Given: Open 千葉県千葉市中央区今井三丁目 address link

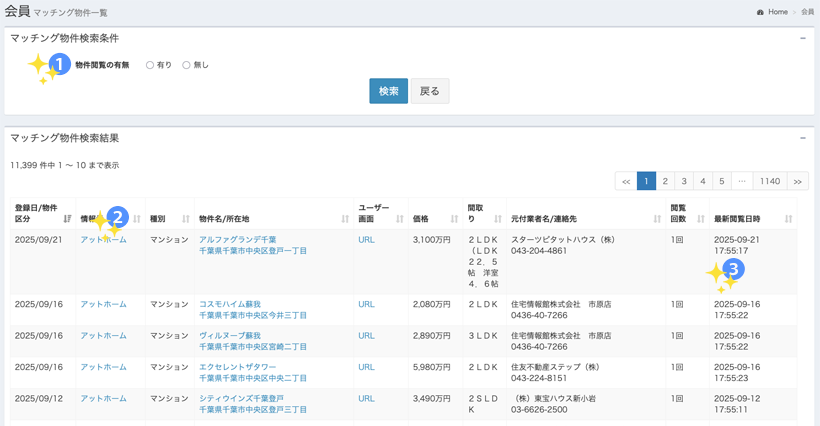Looking at the screenshot, I should (x=253, y=316).
